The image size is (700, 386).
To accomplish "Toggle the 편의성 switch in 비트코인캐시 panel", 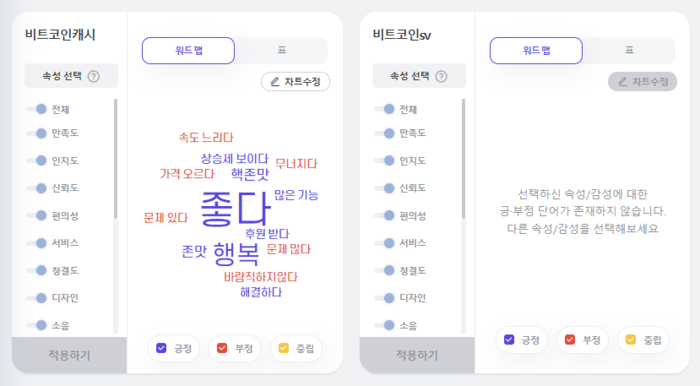I will [x=37, y=216].
